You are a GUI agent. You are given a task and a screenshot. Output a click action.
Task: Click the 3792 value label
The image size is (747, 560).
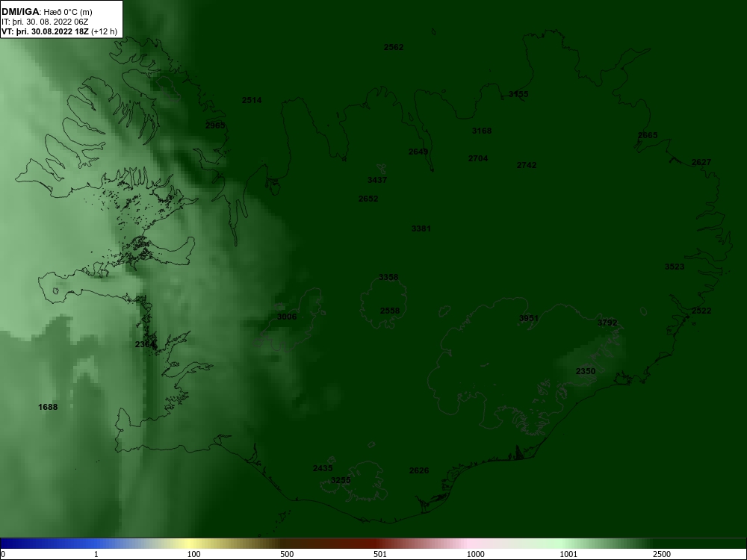click(607, 323)
